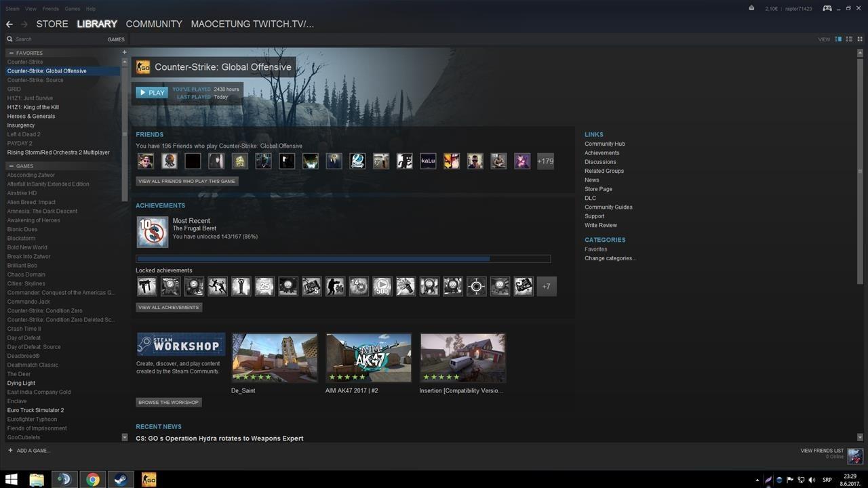Open the De_Saint workshop thumbnail

click(x=274, y=357)
